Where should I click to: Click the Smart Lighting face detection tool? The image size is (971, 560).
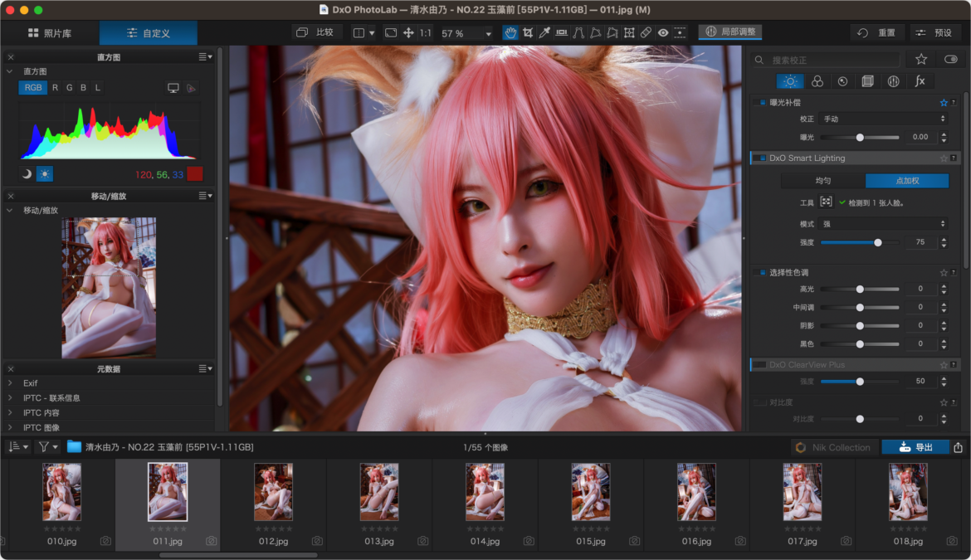826,202
